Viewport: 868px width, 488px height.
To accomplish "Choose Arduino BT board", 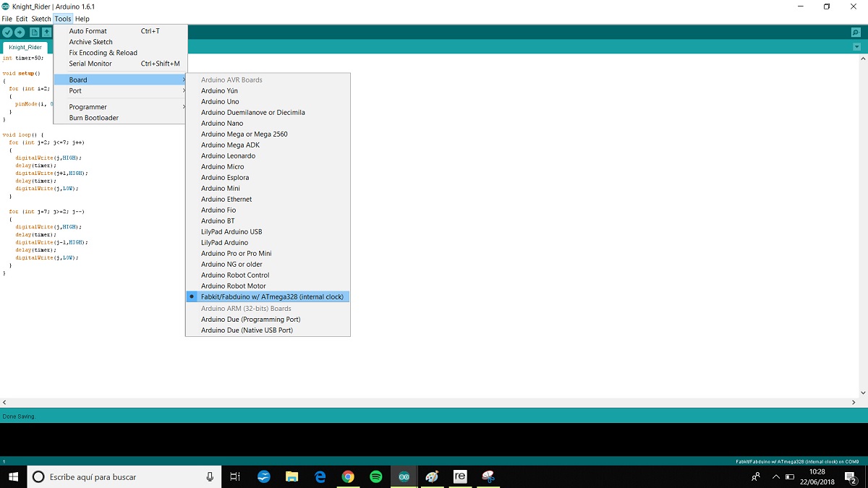I will (268, 221).
